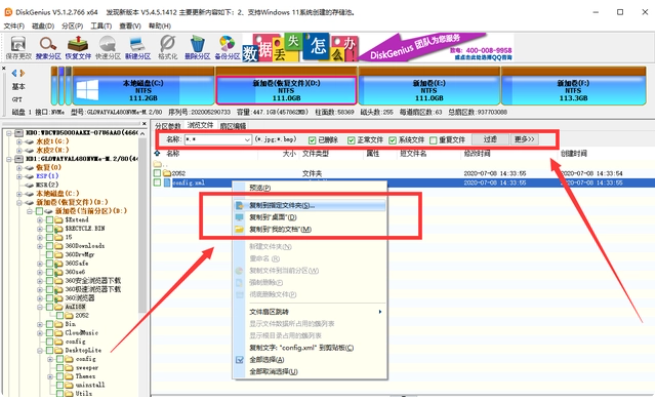
Task: Check the 360Downloads folder checkbox in tree
Action: click(x=49, y=246)
